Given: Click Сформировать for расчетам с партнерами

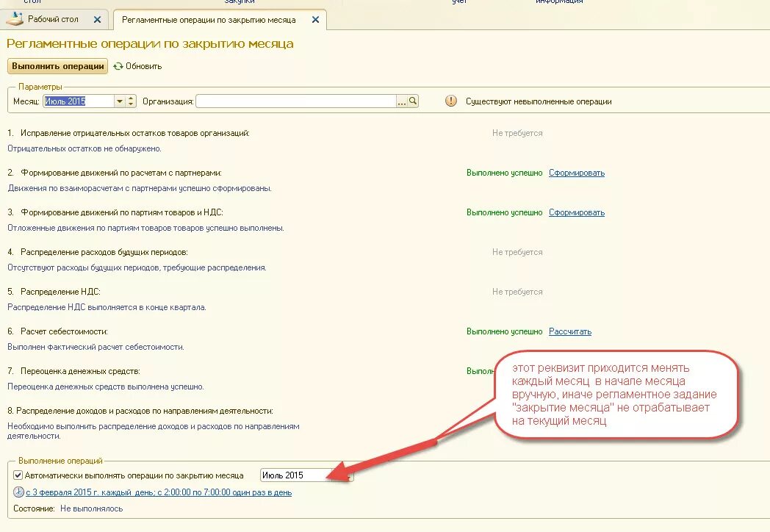Looking at the screenshot, I should [x=577, y=173].
